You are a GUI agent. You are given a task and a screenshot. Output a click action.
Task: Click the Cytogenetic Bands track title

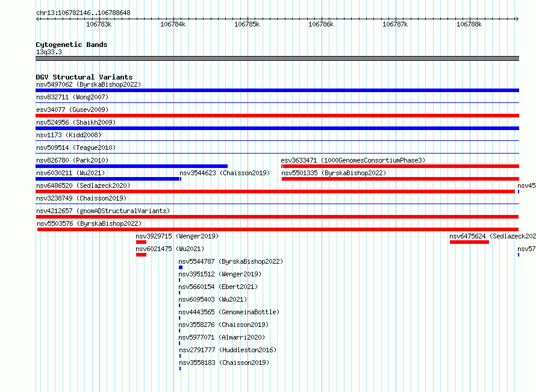[72, 45]
